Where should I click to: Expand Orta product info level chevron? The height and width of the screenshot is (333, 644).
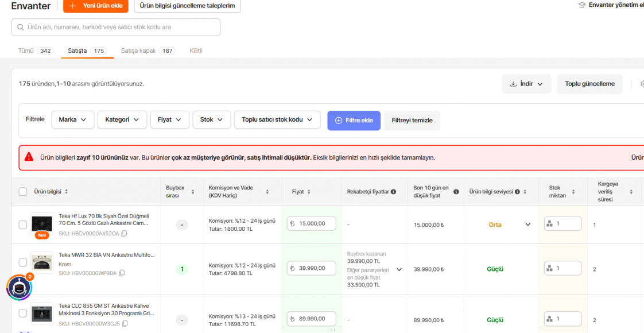tap(528, 224)
